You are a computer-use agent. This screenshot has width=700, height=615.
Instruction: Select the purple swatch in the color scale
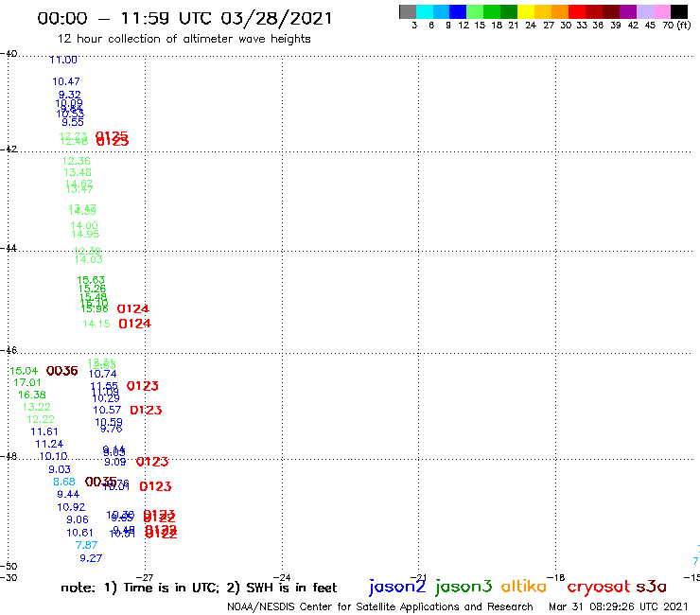pyautogui.click(x=628, y=11)
